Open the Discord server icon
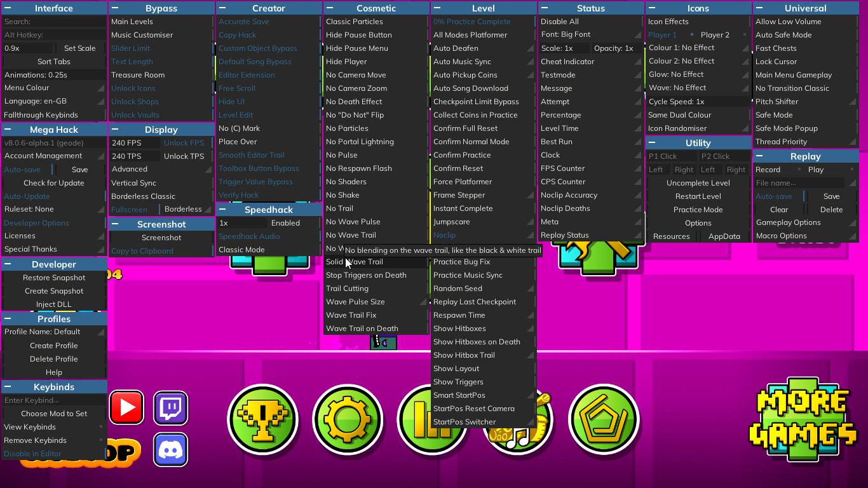868x488 pixels. tap(170, 450)
